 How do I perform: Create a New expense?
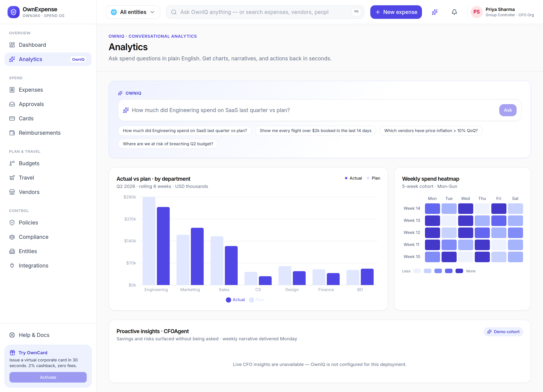pyautogui.click(x=396, y=12)
